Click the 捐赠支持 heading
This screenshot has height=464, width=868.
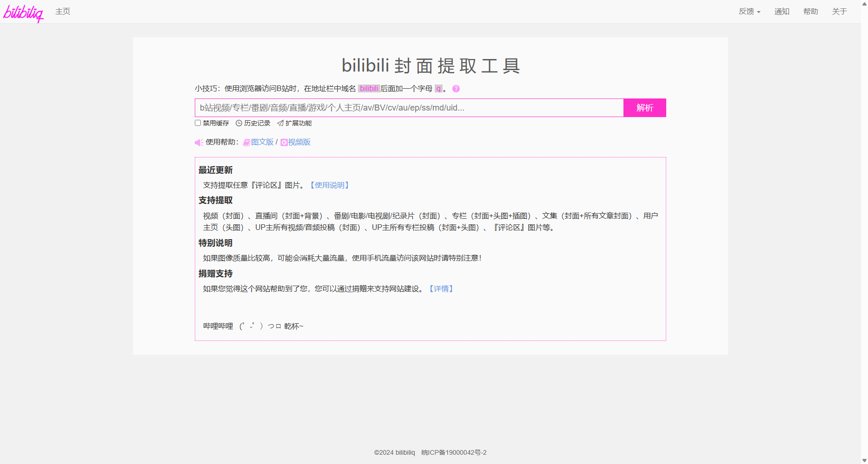(215, 274)
